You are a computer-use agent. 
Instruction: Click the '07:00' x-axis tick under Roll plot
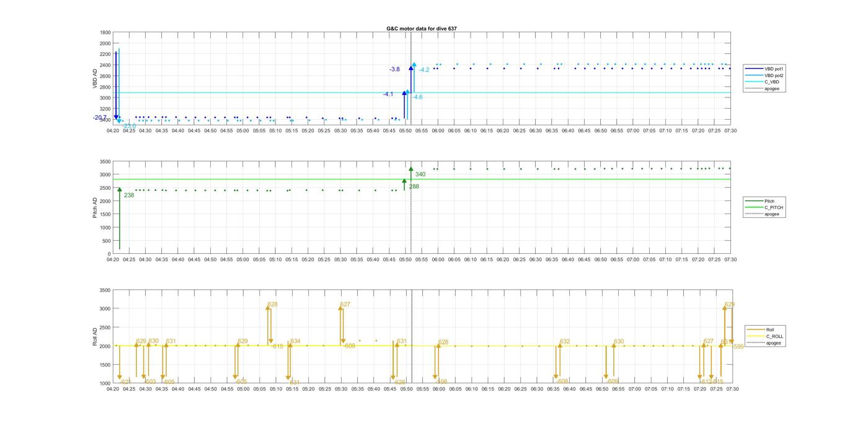coord(634,389)
